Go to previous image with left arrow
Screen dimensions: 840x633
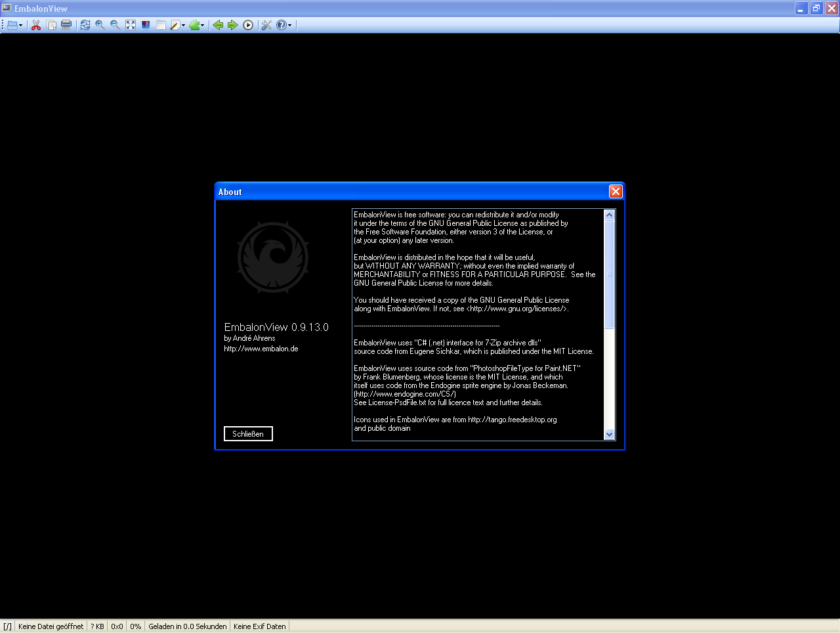pyautogui.click(x=218, y=25)
